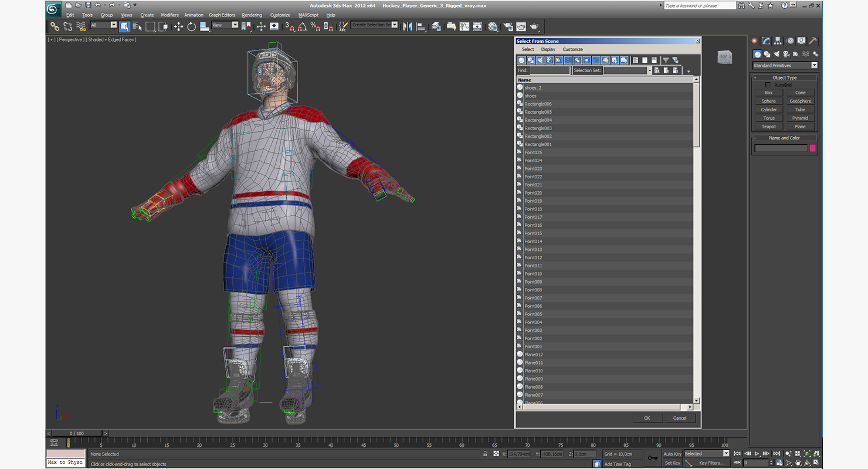This screenshot has height=469, width=868.
Task: Activate the Select and Rotate tool
Action: (x=191, y=26)
